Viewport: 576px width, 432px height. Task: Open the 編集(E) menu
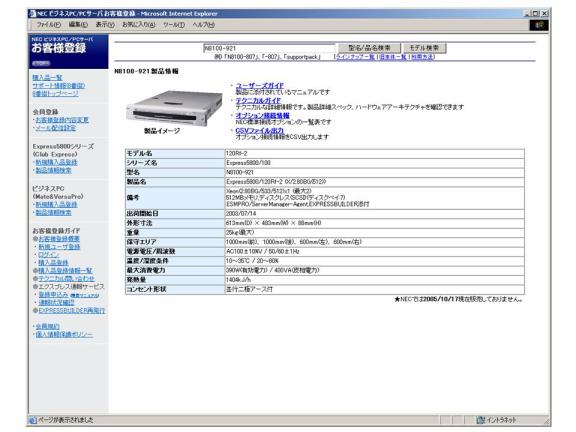78,25
